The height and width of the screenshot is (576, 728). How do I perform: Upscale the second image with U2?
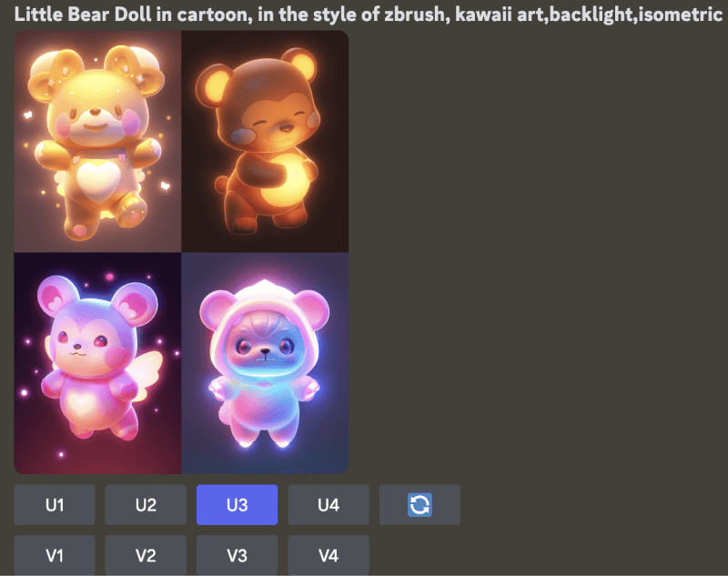click(x=146, y=505)
